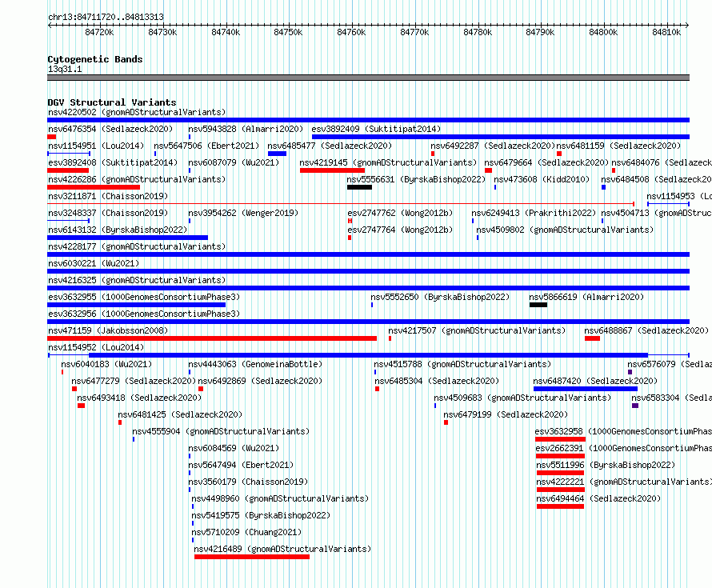This screenshot has width=712, height=588.
Task: Click nsv1154952 (Lou2014) label
Action: point(96,347)
